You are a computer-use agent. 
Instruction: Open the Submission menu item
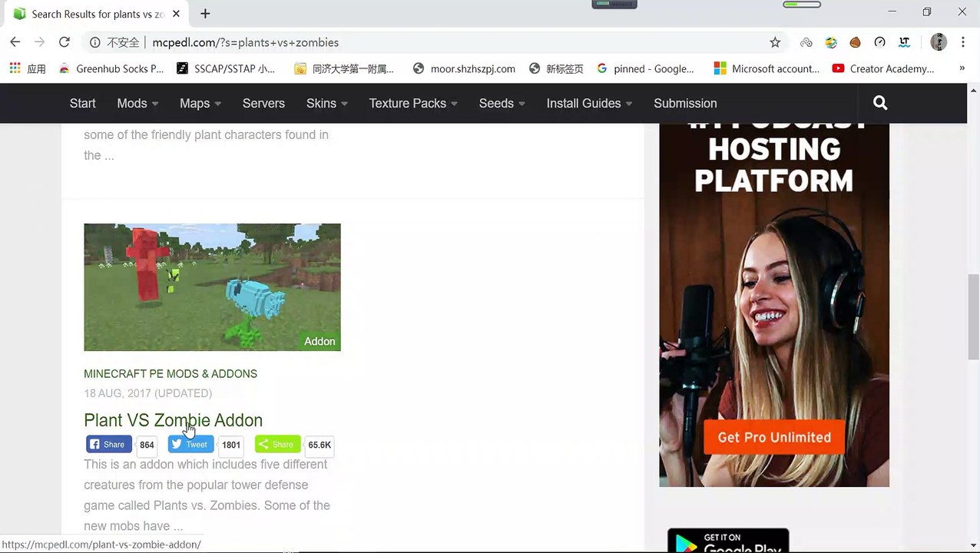click(x=685, y=103)
